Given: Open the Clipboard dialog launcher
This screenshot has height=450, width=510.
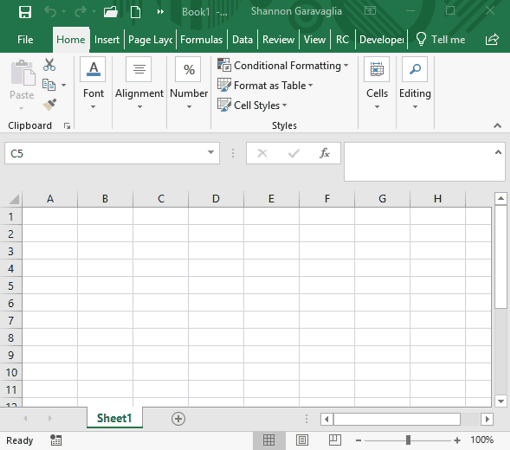Looking at the screenshot, I should [x=67, y=126].
